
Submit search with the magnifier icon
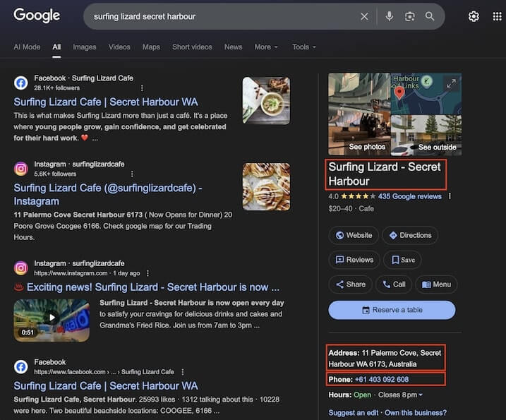click(x=430, y=16)
